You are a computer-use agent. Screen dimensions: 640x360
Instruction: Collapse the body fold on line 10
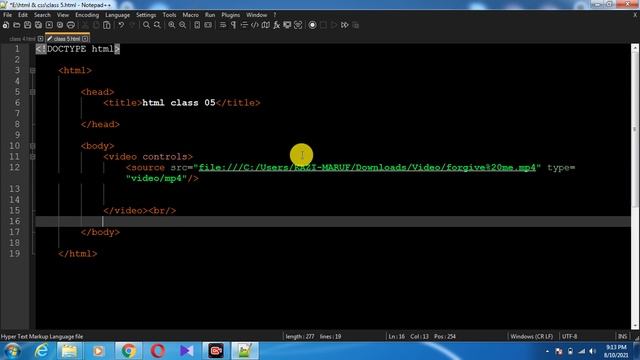(33, 146)
